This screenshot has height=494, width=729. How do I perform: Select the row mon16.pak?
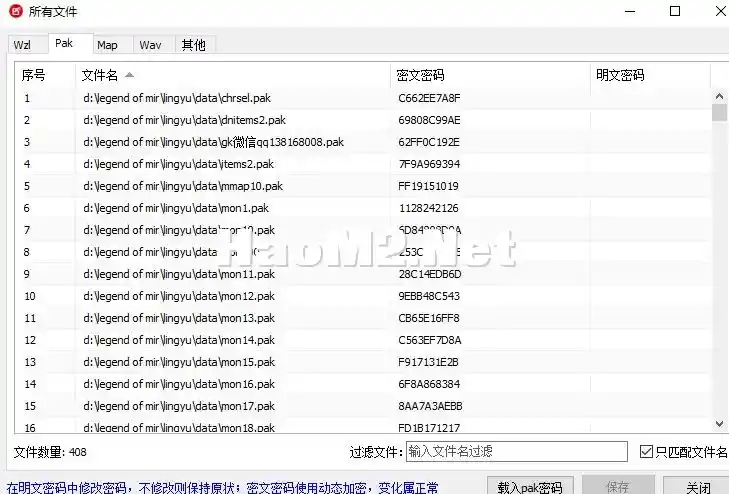[x=363, y=384]
